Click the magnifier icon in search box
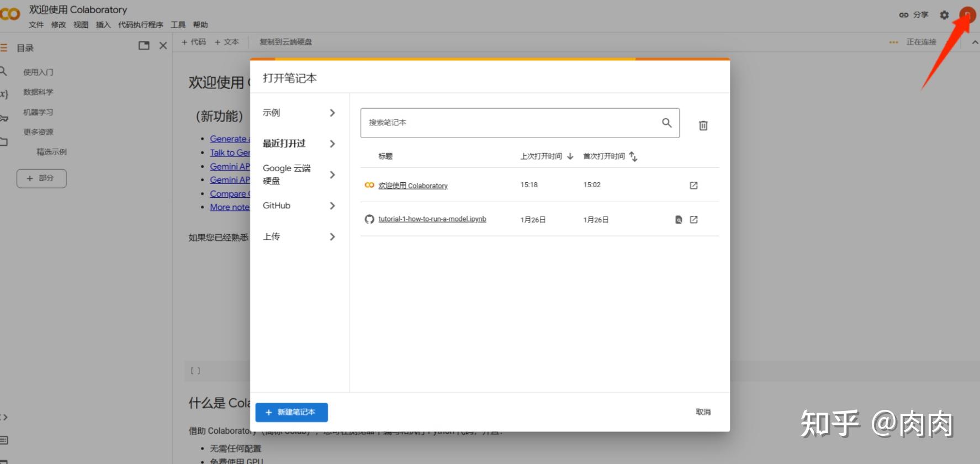The image size is (980, 464). coord(666,123)
